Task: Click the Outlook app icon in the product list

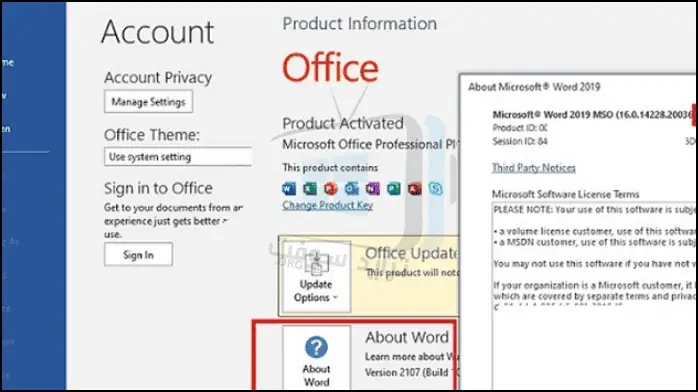Action: (352, 189)
